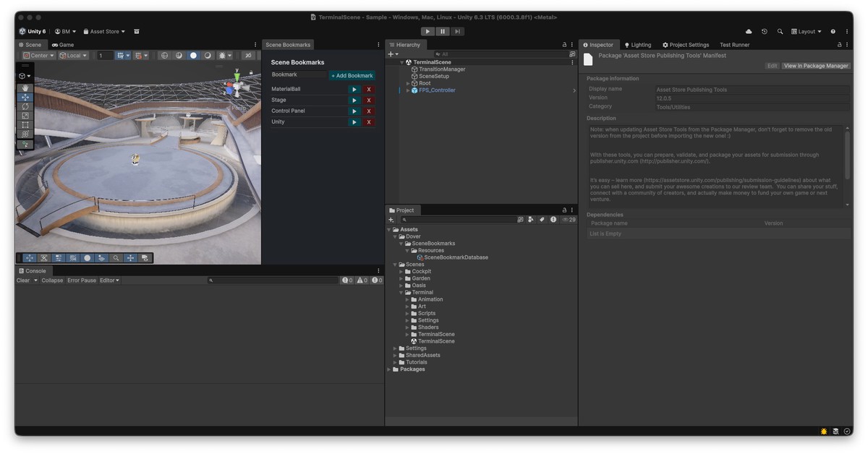Open the Center pivot dropdown

pyautogui.click(x=39, y=56)
